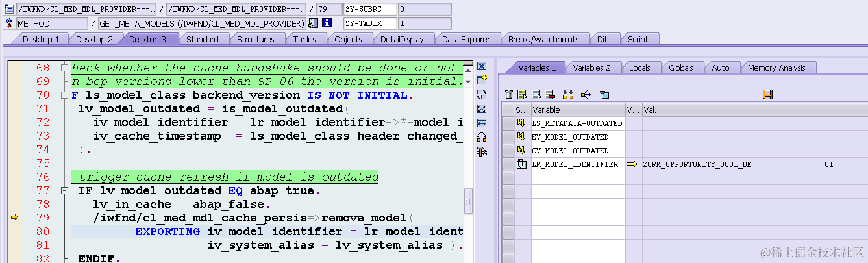Click the new tool icon in the vertical toolbar

click(482, 81)
